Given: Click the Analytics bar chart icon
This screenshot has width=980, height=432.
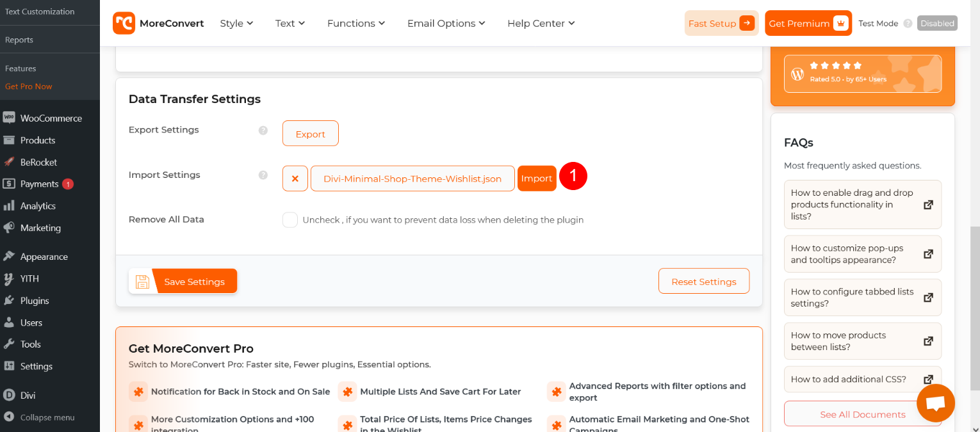Looking at the screenshot, I should click(x=9, y=205).
